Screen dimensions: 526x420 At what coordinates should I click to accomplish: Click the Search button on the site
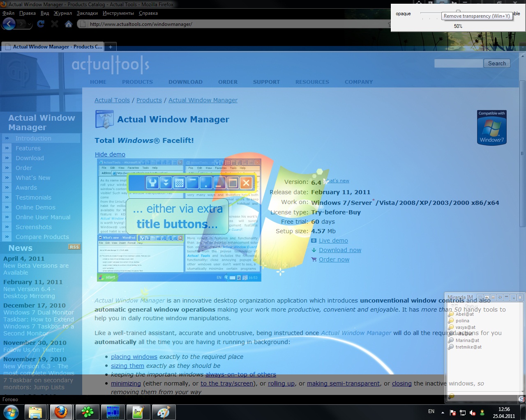click(x=497, y=63)
